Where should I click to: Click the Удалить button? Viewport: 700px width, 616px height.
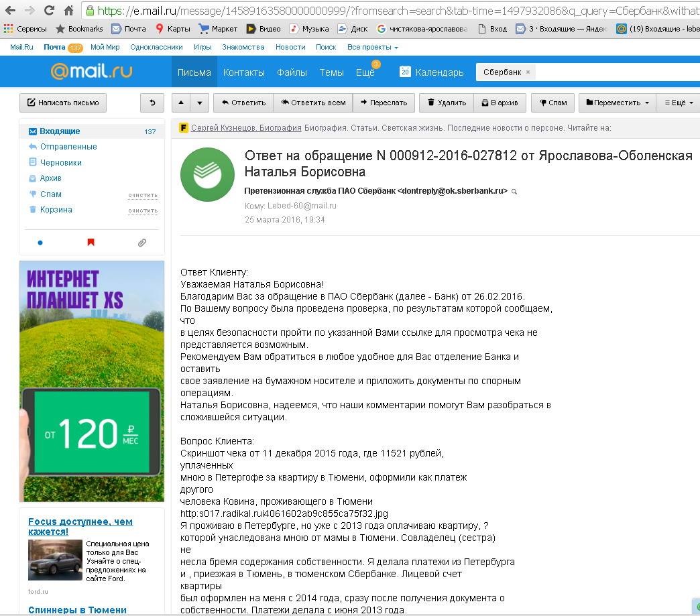tap(447, 103)
